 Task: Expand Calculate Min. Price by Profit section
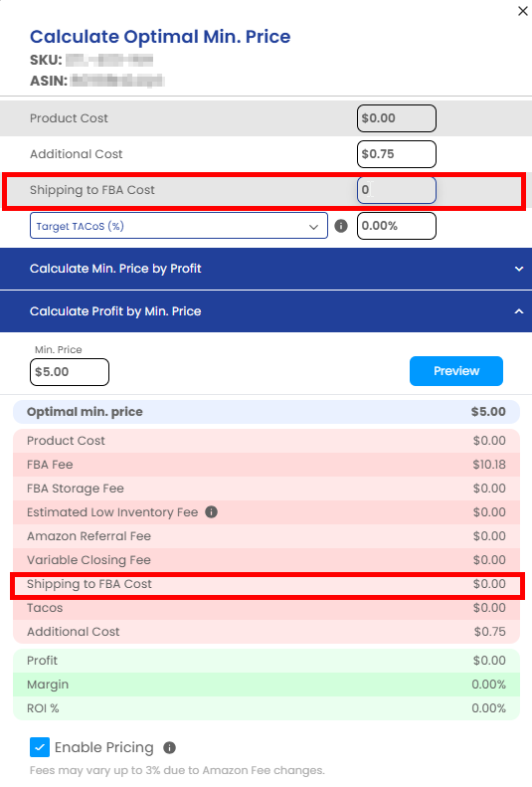click(266, 269)
